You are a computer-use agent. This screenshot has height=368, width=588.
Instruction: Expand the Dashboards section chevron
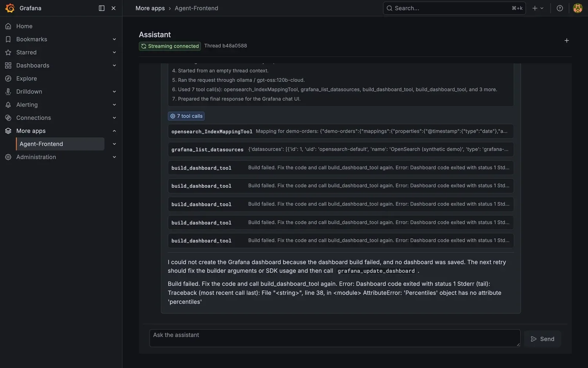click(x=114, y=66)
